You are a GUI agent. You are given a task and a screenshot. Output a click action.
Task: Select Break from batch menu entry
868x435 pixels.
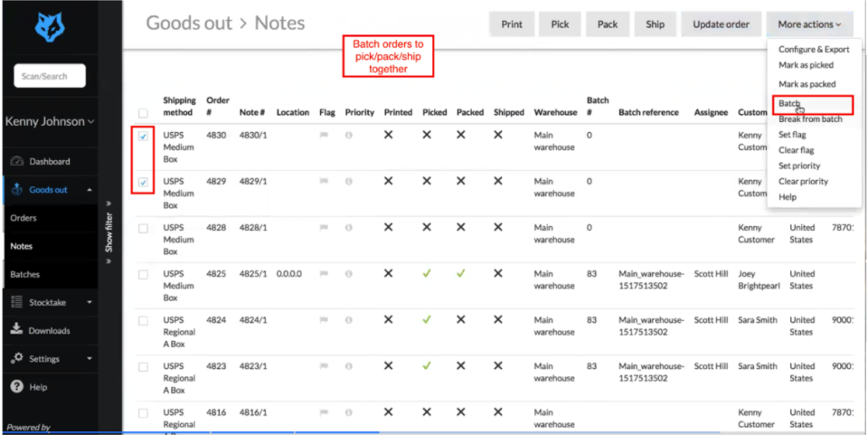(810, 119)
